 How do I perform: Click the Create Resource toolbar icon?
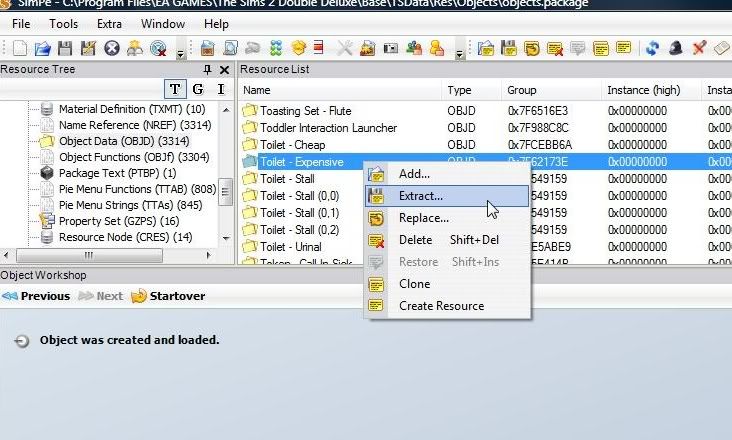[x=624, y=48]
